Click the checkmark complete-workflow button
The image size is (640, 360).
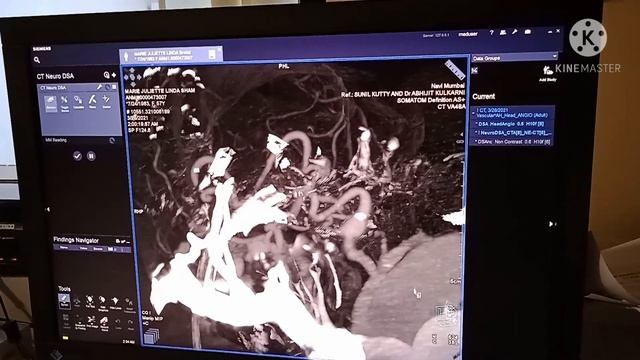pyautogui.click(x=77, y=156)
